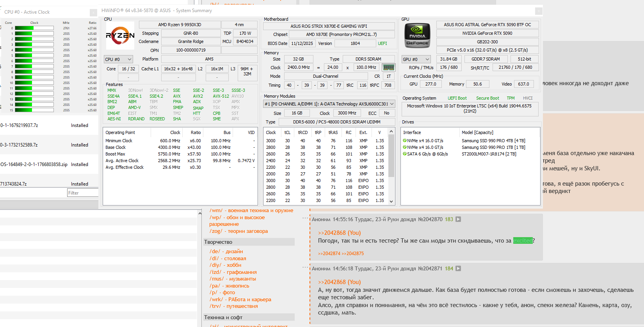Click the Core 8 clock bar in Active Clock
Screen dimensions: 644x327
pos(34,72)
